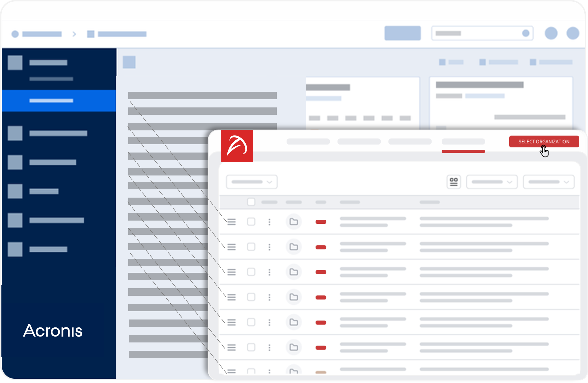
Task: Open the leftmost filter dropdown above the table
Action: coord(251,182)
